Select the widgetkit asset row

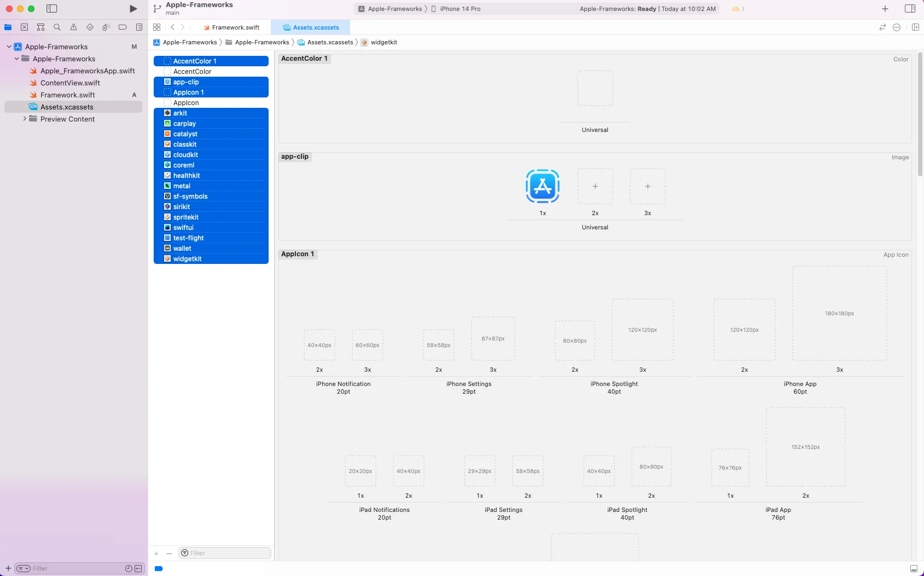click(211, 259)
